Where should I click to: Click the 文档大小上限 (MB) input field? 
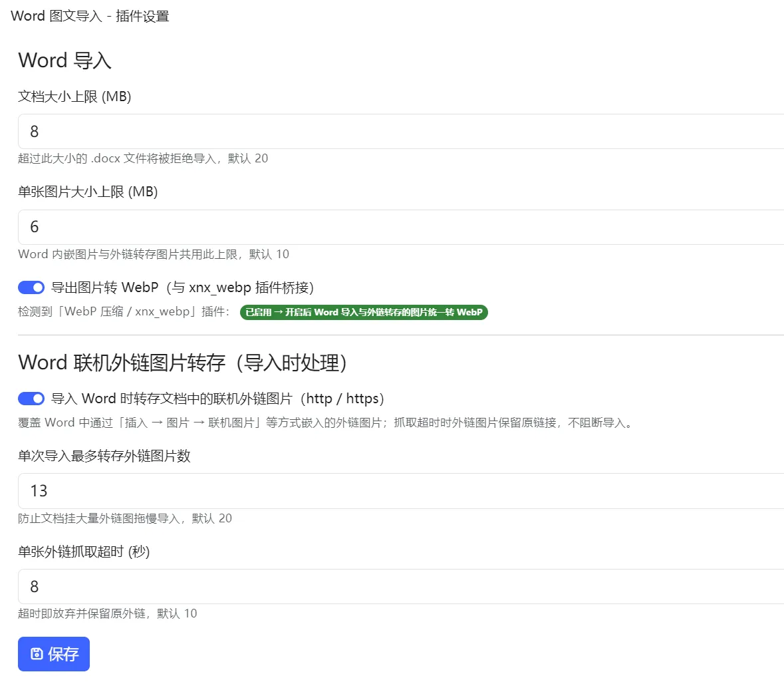[x=401, y=131]
